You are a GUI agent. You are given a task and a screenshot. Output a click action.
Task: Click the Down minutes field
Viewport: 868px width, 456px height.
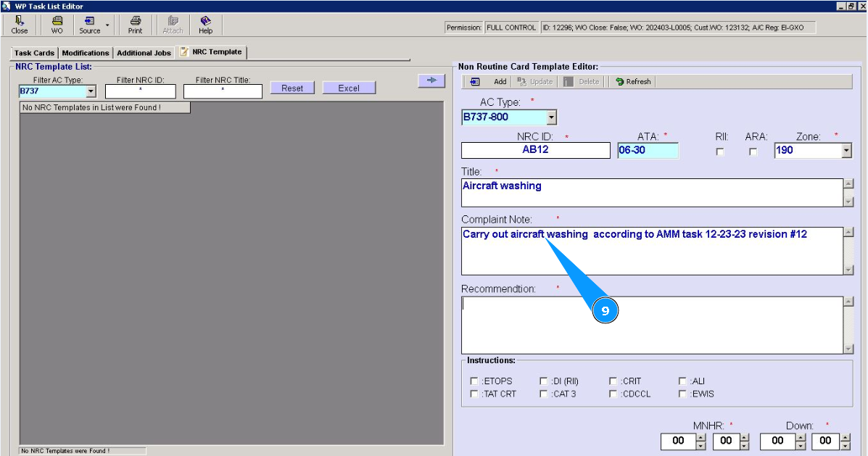coord(825,441)
